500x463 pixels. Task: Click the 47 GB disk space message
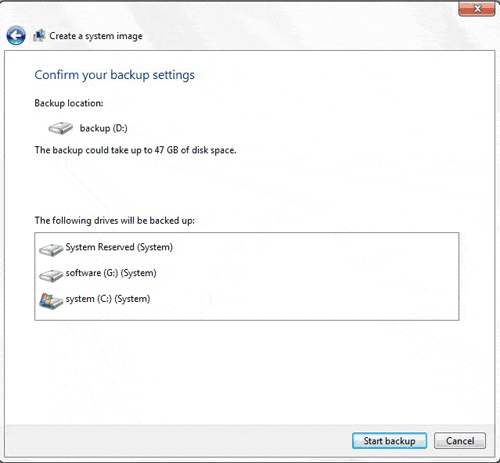coord(135,150)
